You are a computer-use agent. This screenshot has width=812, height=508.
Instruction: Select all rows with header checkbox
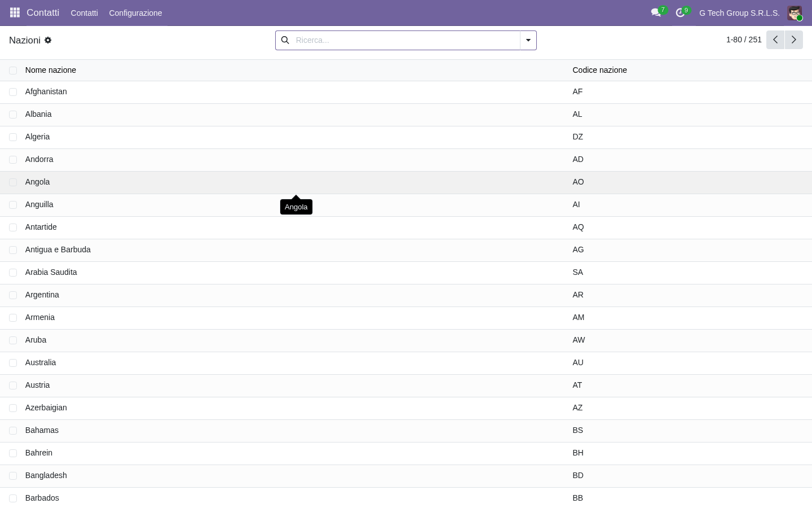coord(13,71)
